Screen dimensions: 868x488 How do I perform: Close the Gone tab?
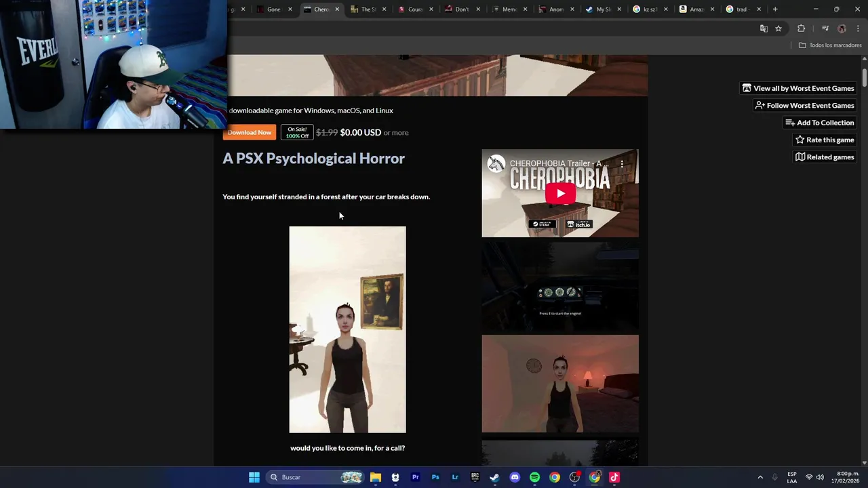(x=290, y=9)
